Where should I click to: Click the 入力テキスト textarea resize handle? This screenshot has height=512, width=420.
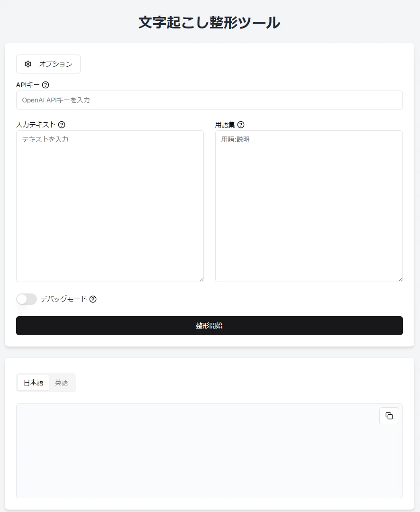point(201,279)
